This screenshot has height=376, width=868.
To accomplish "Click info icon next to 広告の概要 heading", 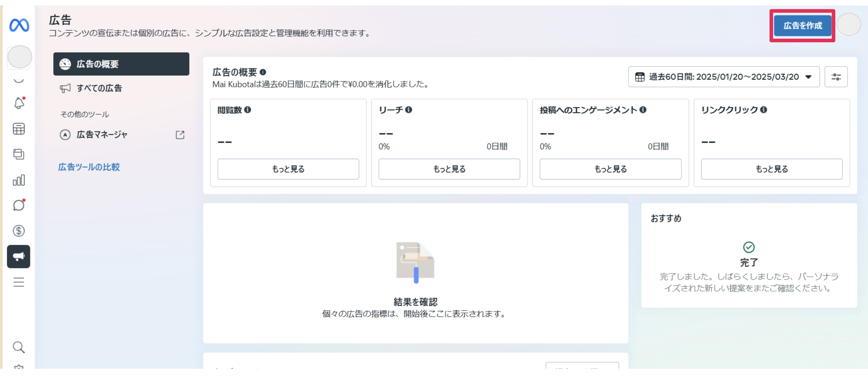I will coord(263,72).
